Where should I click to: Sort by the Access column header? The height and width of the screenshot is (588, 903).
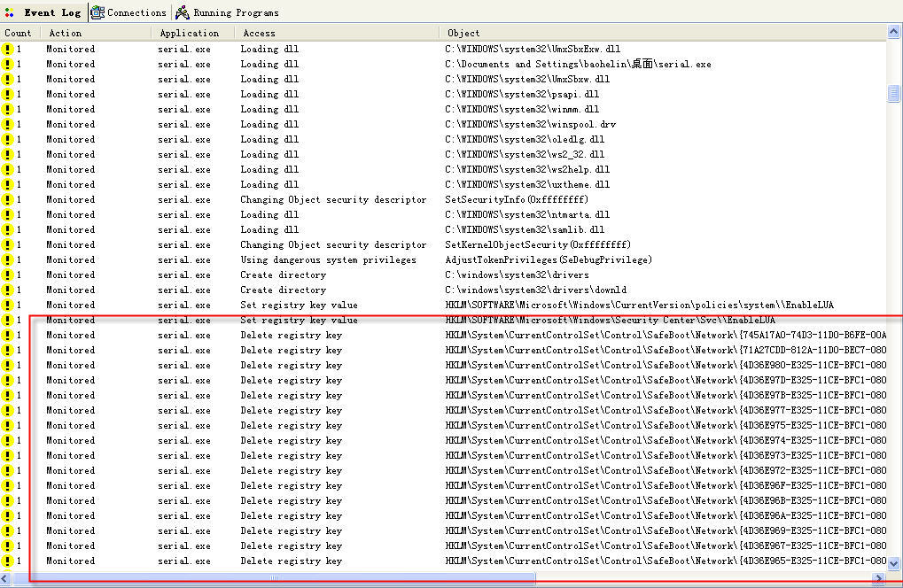pos(337,33)
